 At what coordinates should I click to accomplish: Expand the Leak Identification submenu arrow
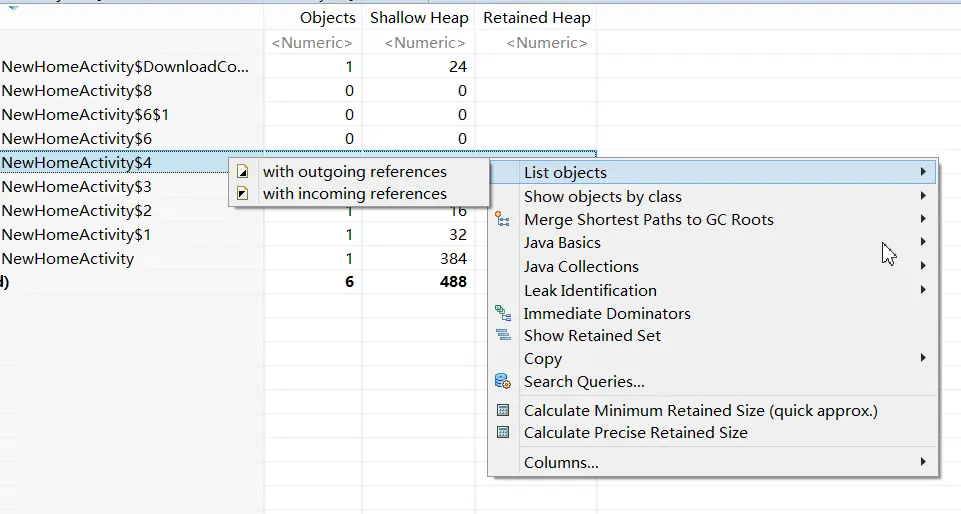point(923,290)
